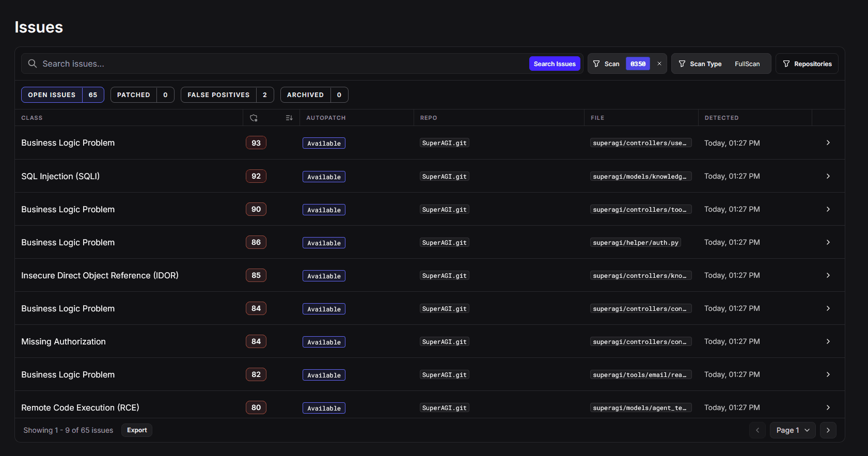Open the Repositories filter
The image size is (868, 456).
pos(807,64)
